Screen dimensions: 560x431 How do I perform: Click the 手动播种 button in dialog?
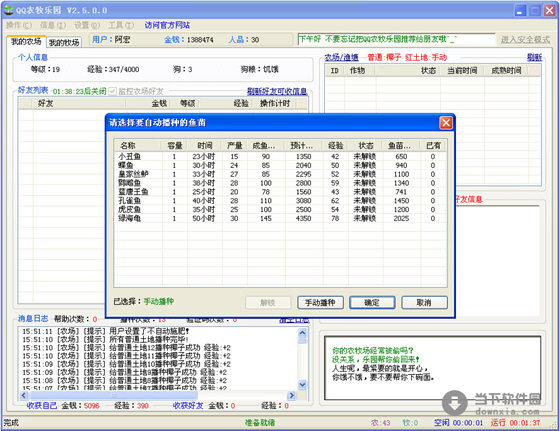click(320, 303)
